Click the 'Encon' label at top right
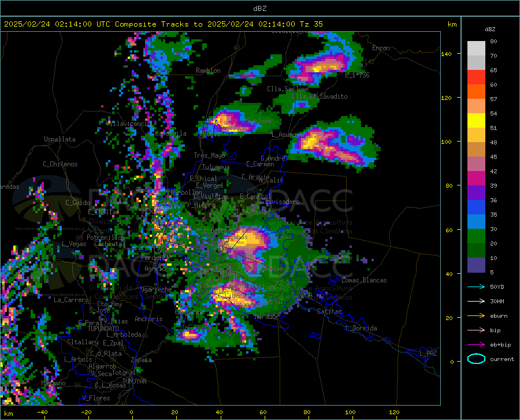The image size is (520, 420). tap(381, 48)
